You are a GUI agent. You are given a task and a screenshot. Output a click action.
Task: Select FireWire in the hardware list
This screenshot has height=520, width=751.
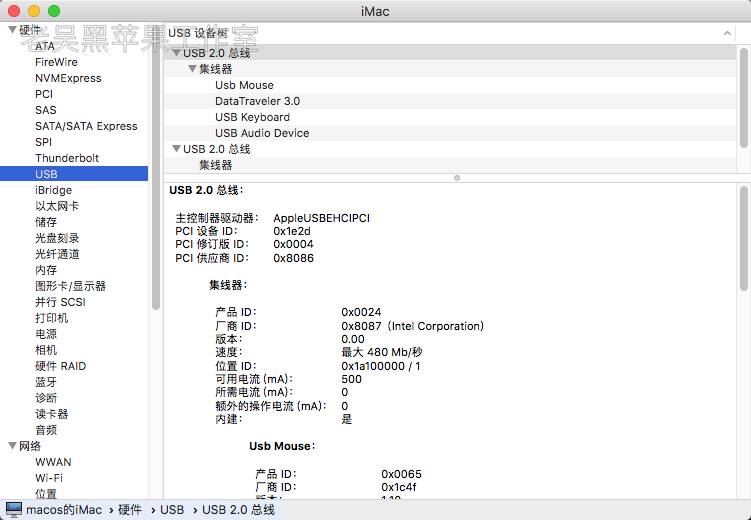coord(56,62)
